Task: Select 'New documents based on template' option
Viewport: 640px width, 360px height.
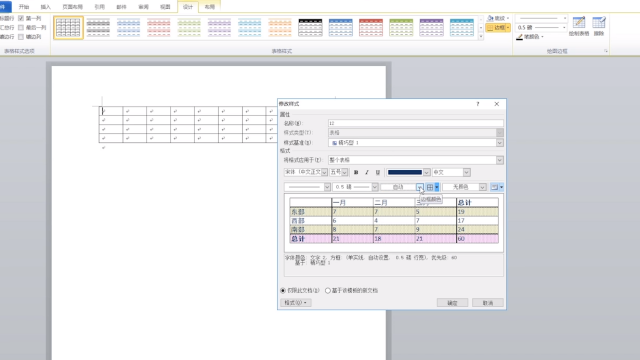Action: (x=328, y=291)
